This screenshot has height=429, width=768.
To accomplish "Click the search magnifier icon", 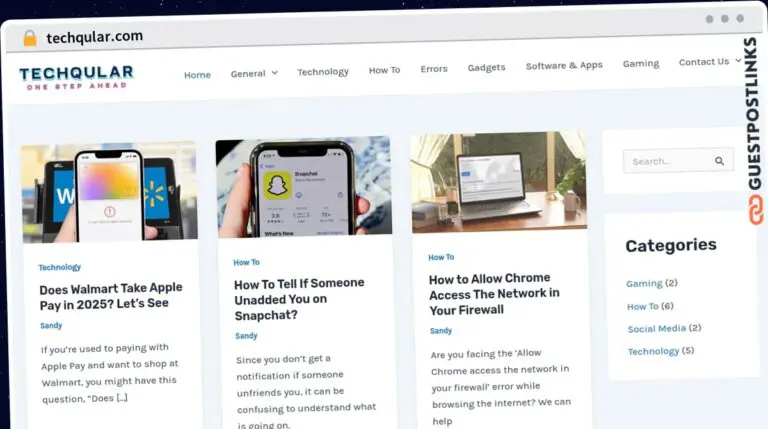I will 719,161.
